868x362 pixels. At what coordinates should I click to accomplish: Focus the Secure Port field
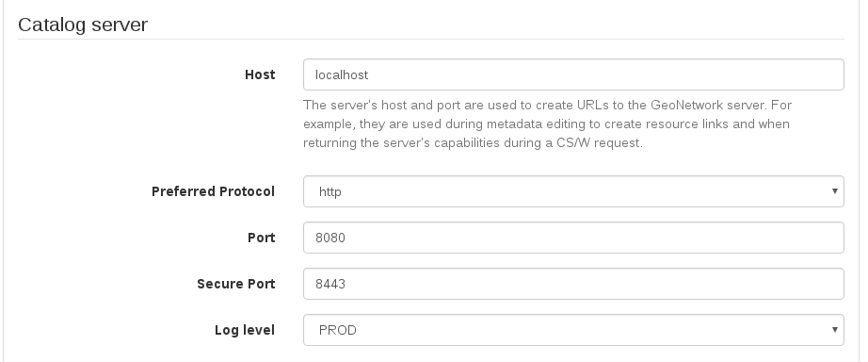click(573, 284)
